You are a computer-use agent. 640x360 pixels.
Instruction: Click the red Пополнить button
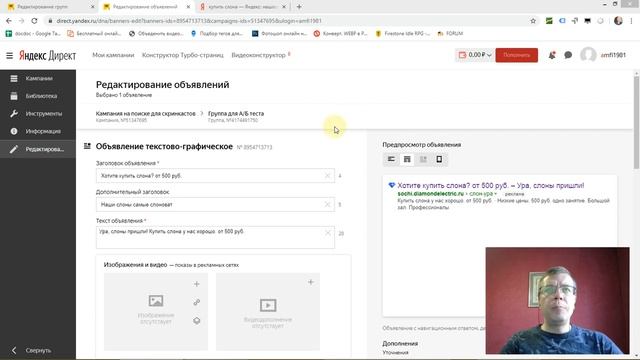[516, 55]
